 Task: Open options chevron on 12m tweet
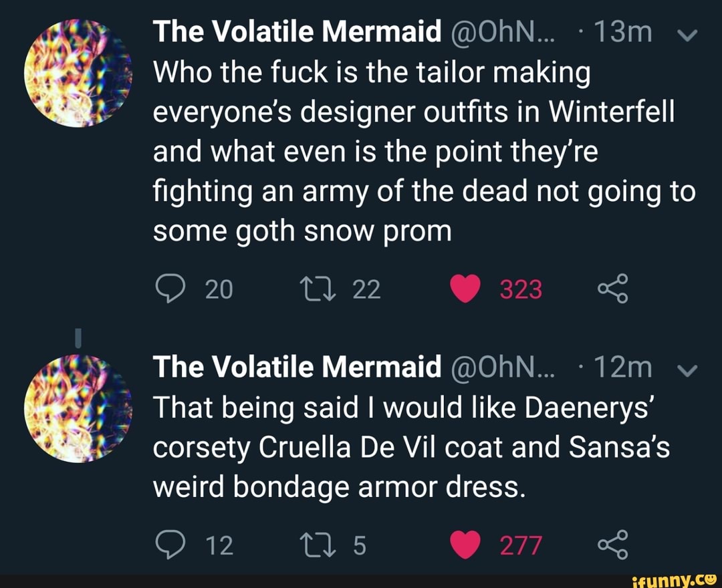point(688,368)
